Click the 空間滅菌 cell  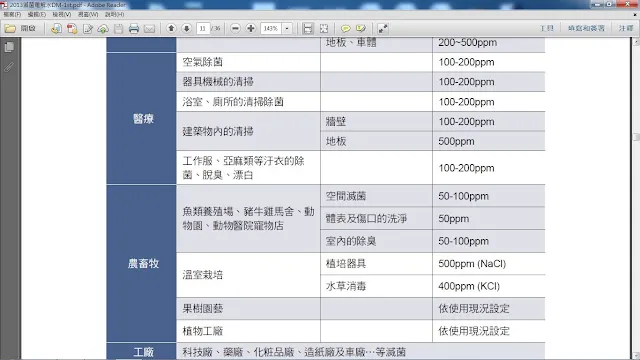pos(376,196)
